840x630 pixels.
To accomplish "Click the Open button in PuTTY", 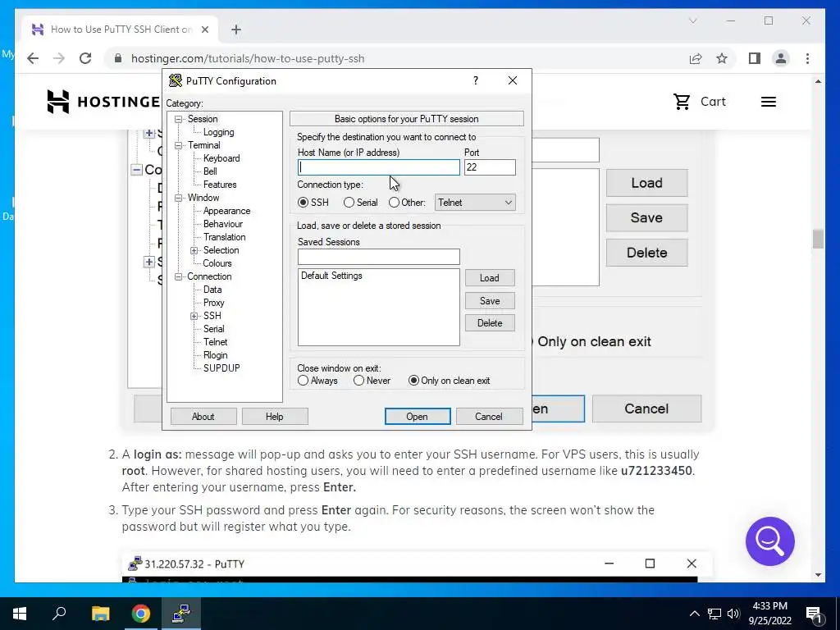I will pos(418,416).
